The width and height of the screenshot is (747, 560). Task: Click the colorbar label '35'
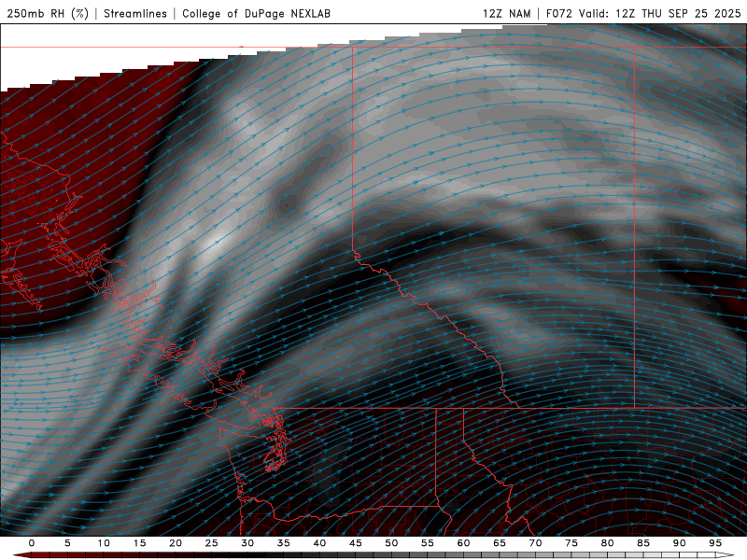284,543
